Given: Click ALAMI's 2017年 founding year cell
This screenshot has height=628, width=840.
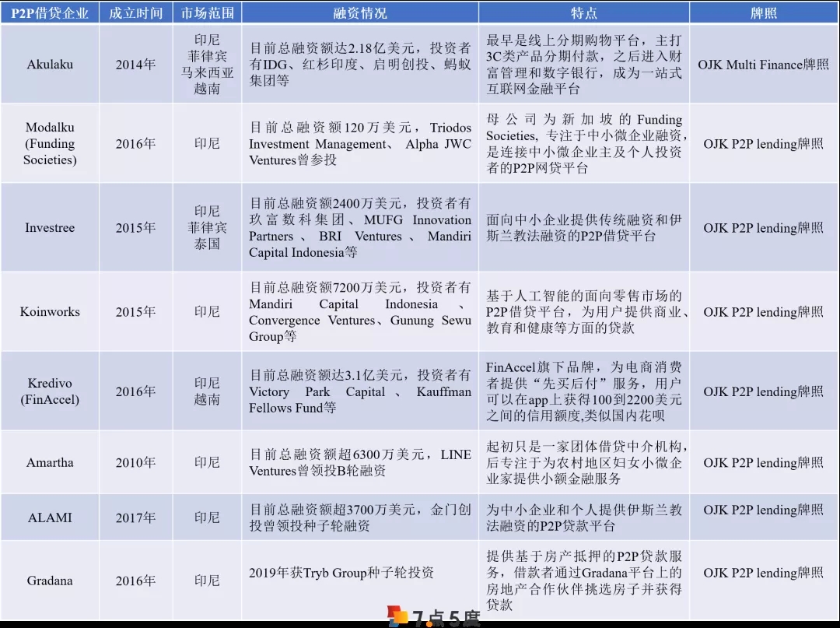Looking at the screenshot, I should coord(135,517).
